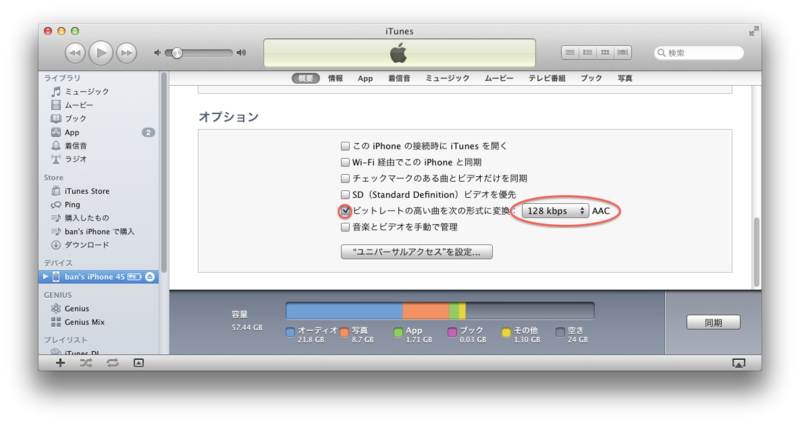Toggle full screen with the arrows icon
Screen dimensions: 800x424
(753, 32)
